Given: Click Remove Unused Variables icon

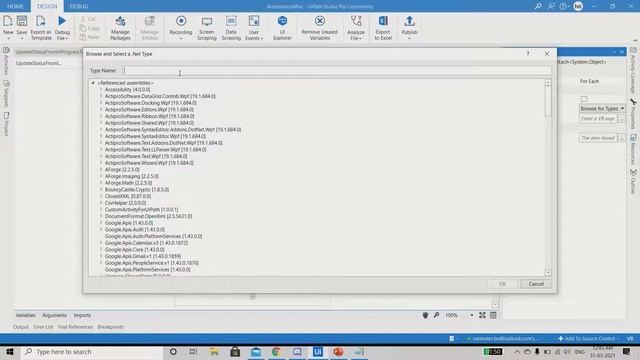Looking at the screenshot, I should point(320,21).
